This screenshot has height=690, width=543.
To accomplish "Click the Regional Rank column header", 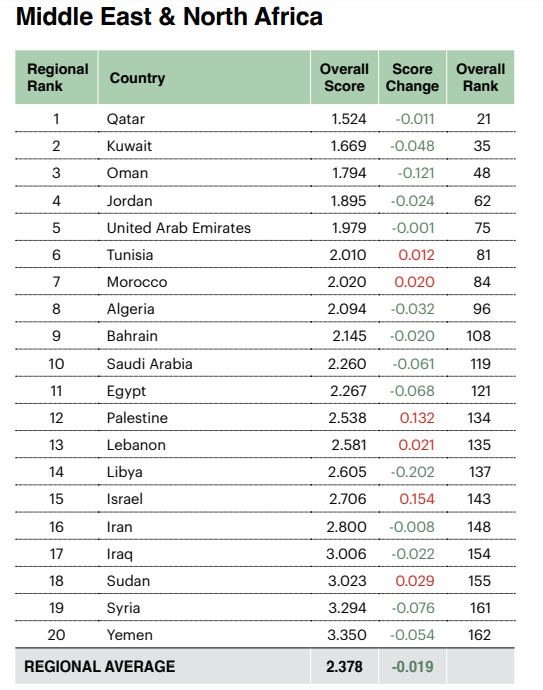I will click(x=56, y=77).
